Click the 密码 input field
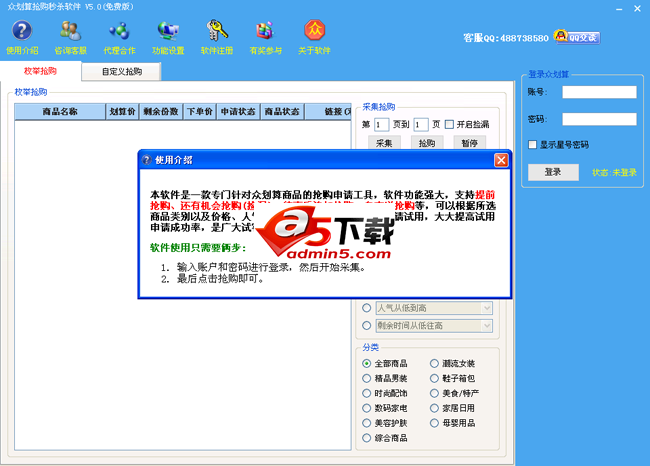This screenshot has height=466, width=650. (x=599, y=119)
